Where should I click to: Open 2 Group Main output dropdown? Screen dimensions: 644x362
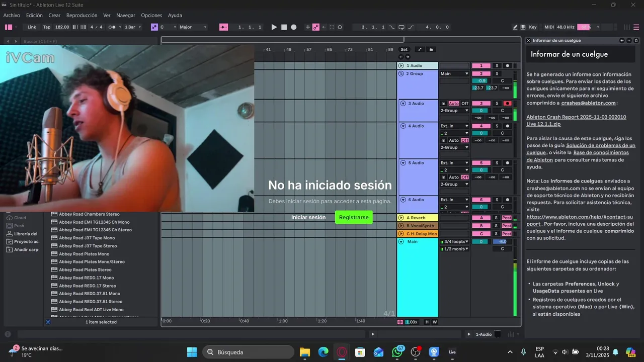coord(454,74)
